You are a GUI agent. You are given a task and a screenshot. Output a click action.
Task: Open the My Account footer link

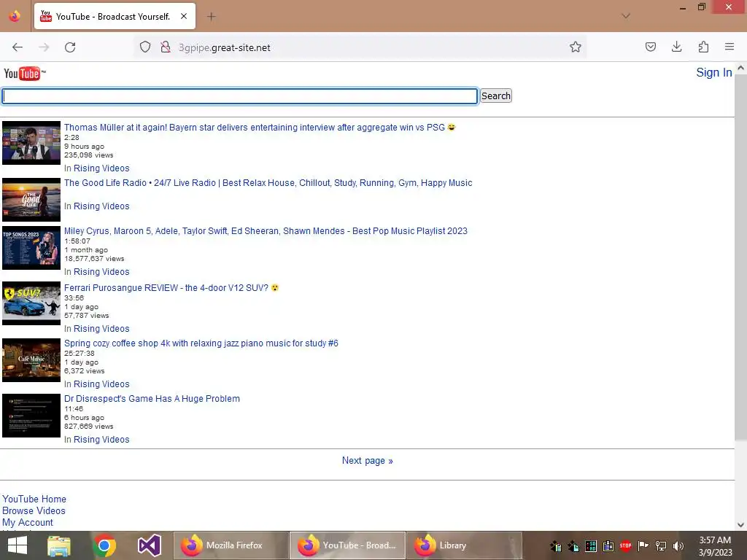(28, 522)
